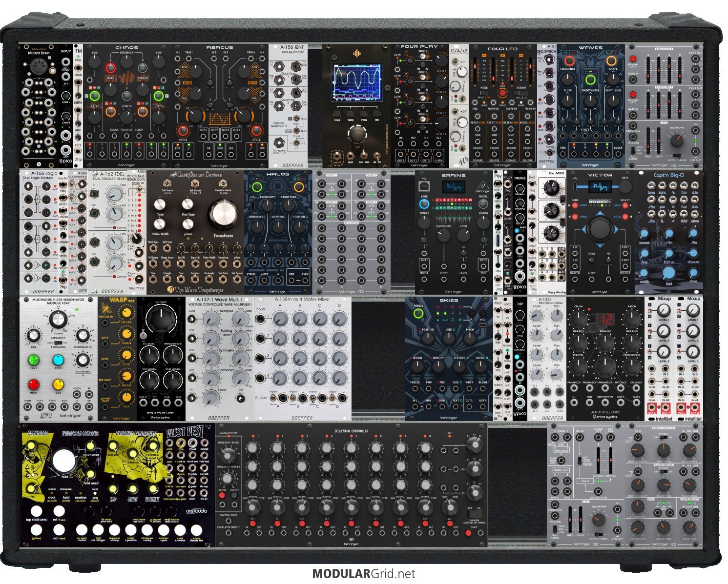Click the Black Hole DSP2 red number display
This screenshot has height=584, width=728.
[x=605, y=320]
